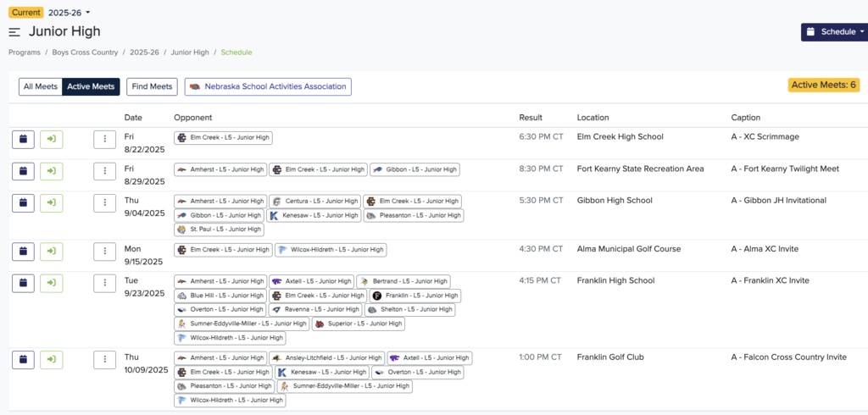Select the All Meets toggle
868x415 pixels.
pos(41,87)
